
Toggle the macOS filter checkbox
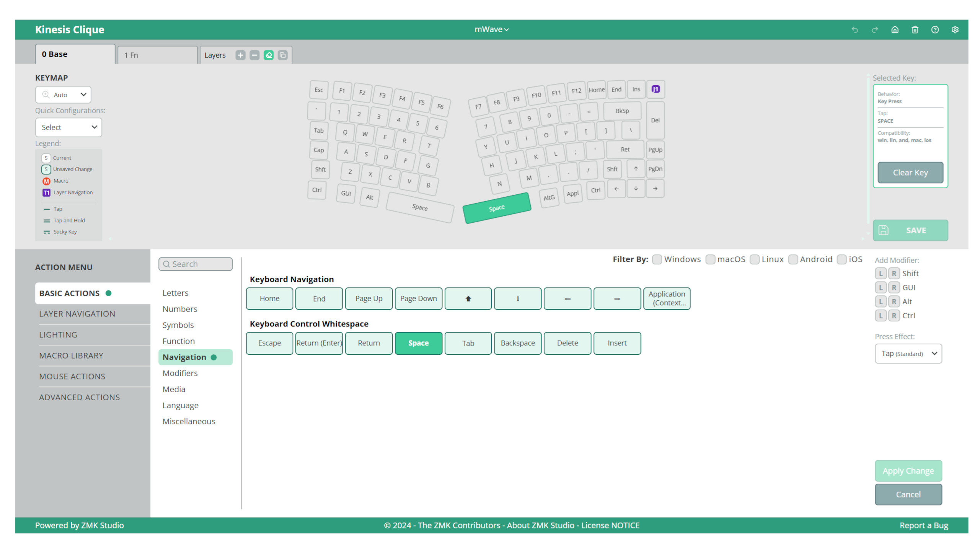click(x=710, y=259)
